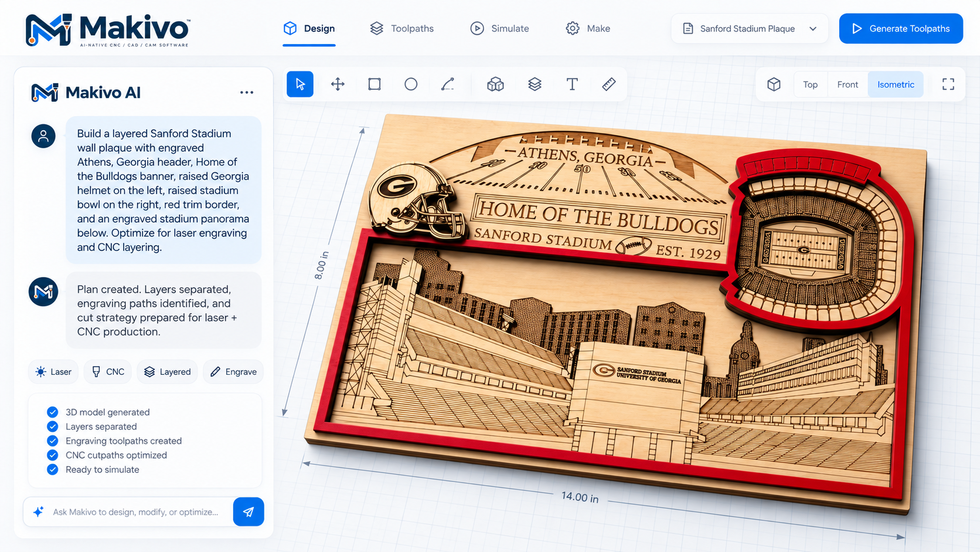Click the Makivo logo in header
The height and width of the screenshot is (552, 980).
(x=108, y=29)
